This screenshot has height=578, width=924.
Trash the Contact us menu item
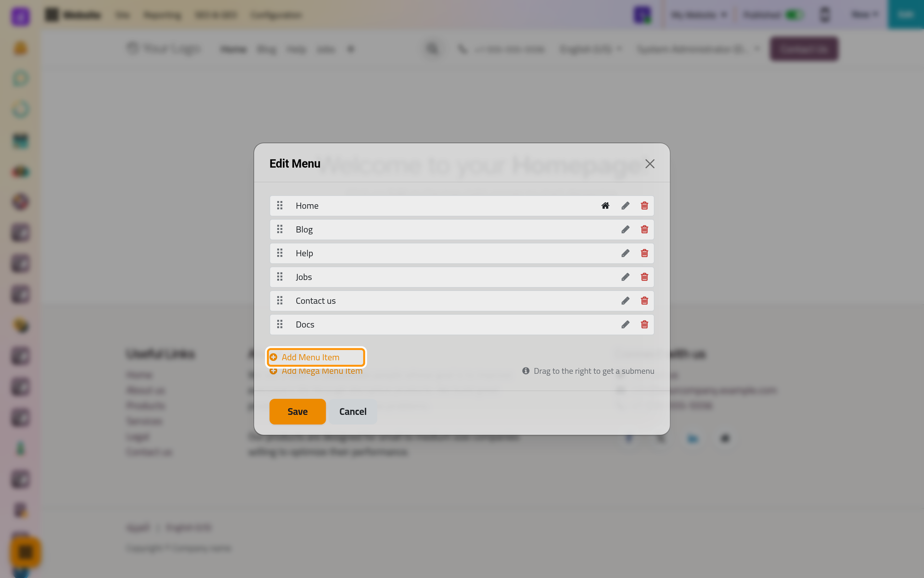pyautogui.click(x=644, y=301)
